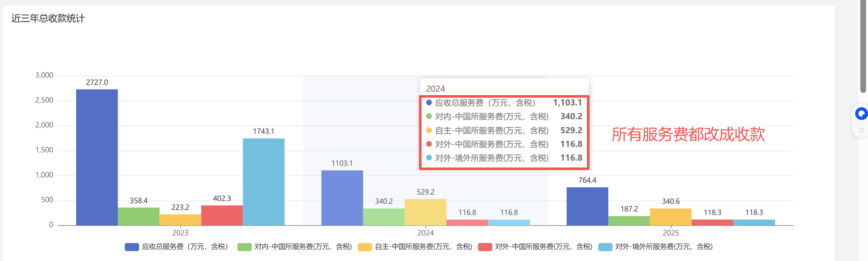Select the 2024 yellow bar labeled 529.2
868x261 pixels.
(426, 212)
